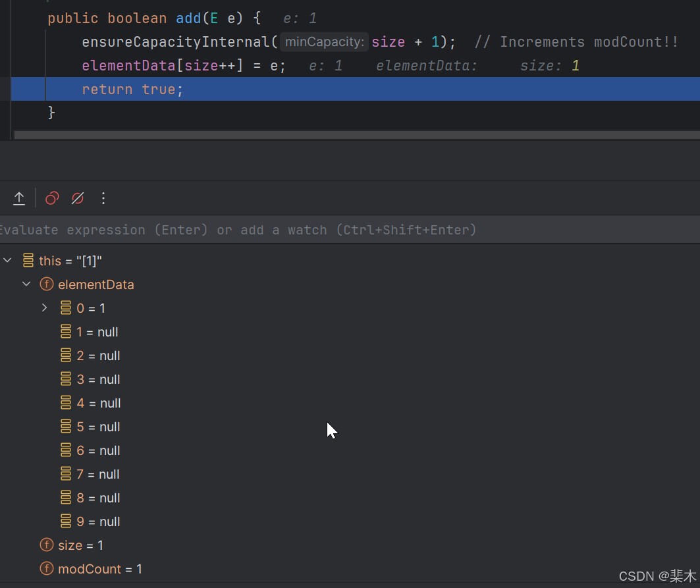Click the '// Increments modCount!!' comment
The height and width of the screenshot is (588, 700).
576,42
